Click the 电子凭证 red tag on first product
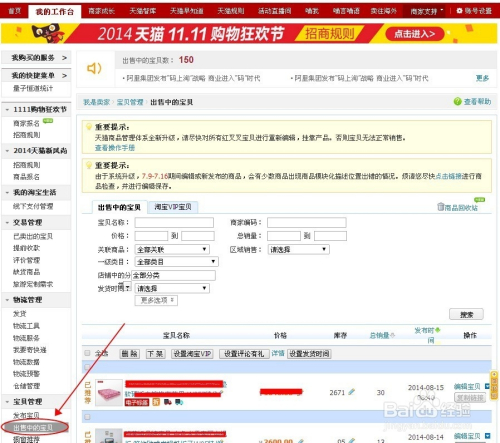 pyautogui.click(x=137, y=402)
